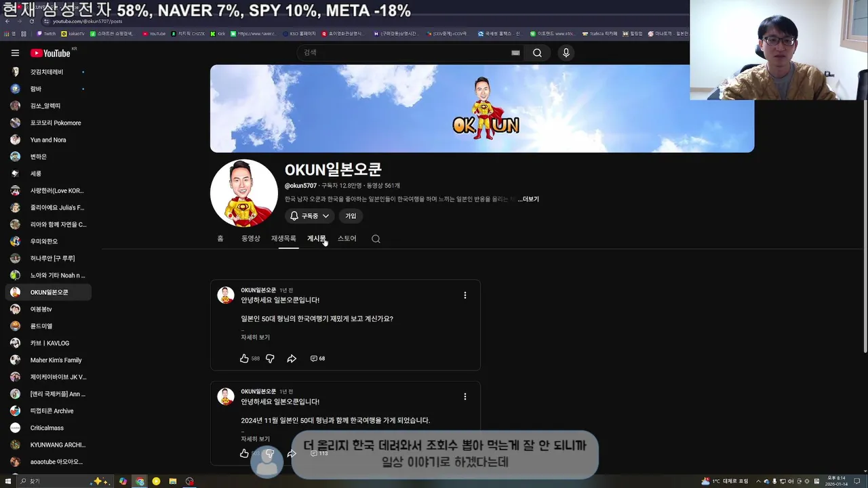868x488 pixels.
Task: Open 허나루안 subscription in sidebar
Action: pyautogui.click(x=48, y=258)
